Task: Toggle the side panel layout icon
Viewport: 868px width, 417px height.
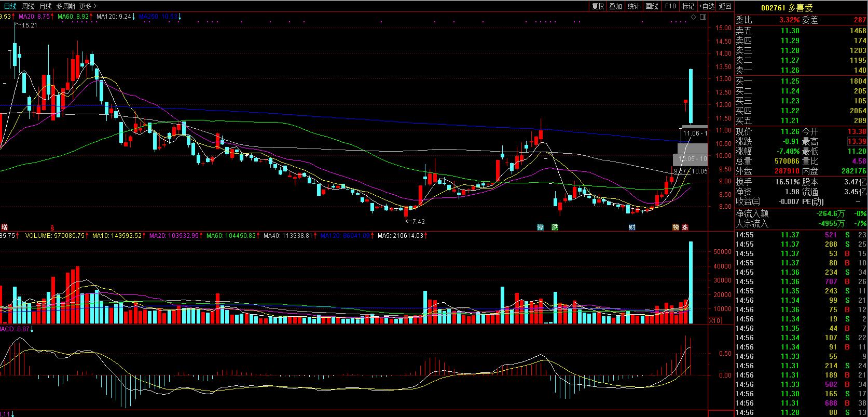Action: click(703, 17)
